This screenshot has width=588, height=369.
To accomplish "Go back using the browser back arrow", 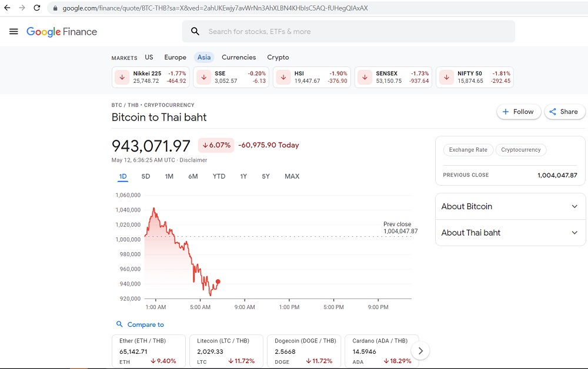I will pyautogui.click(x=7, y=8).
